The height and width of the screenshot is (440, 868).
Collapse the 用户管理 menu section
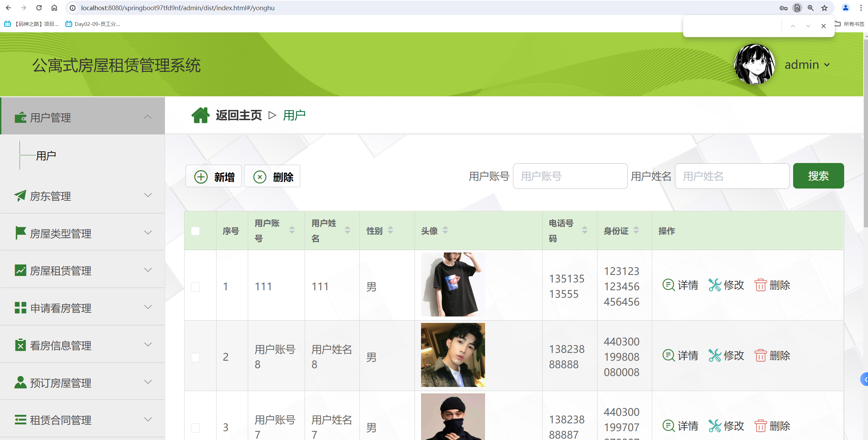148,117
